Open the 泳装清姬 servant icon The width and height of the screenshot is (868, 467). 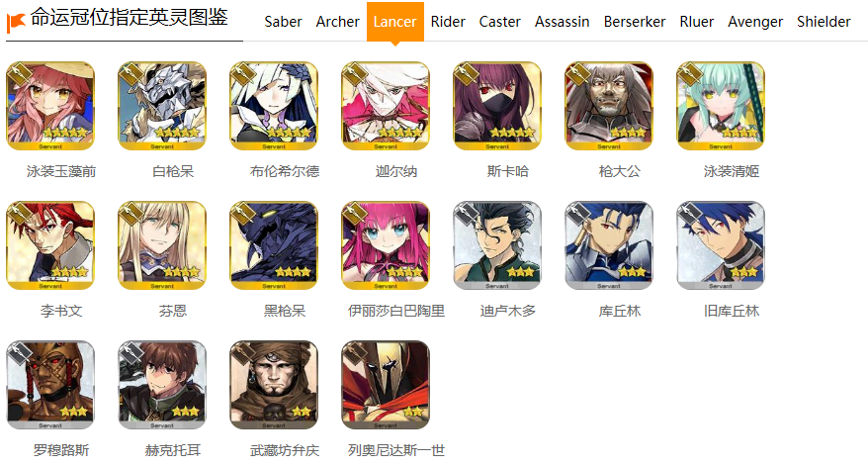pos(721,106)
